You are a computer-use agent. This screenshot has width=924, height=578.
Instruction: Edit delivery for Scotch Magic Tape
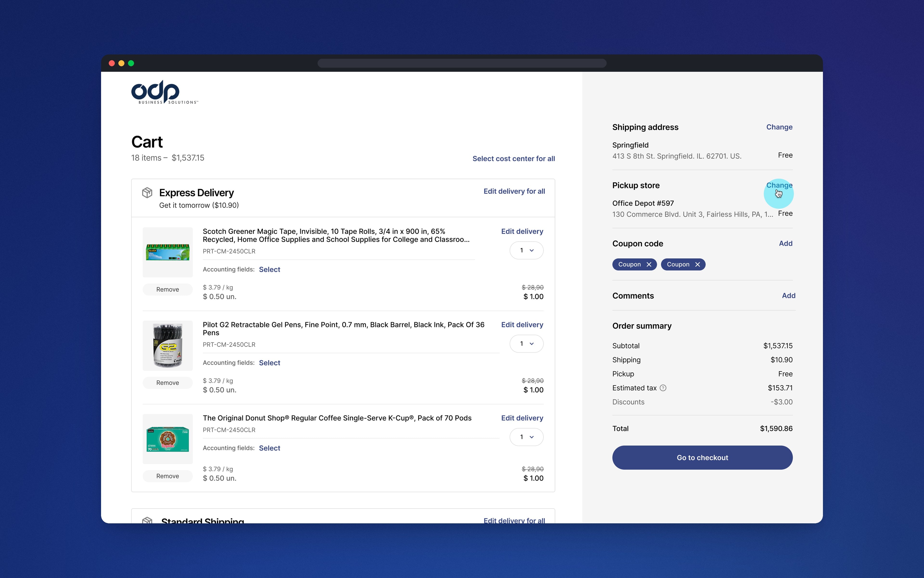(x=522, y=231)
